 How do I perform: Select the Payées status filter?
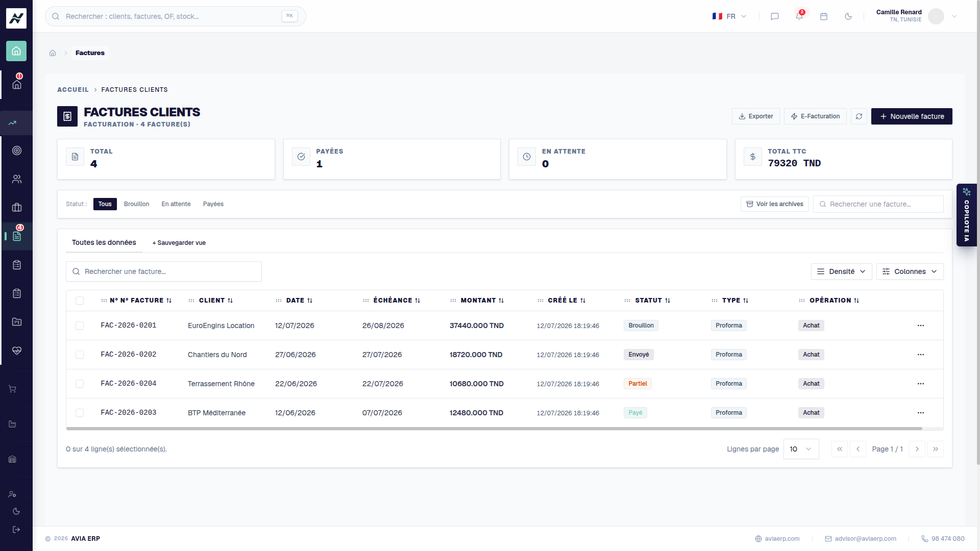click(x=213, y=204)
